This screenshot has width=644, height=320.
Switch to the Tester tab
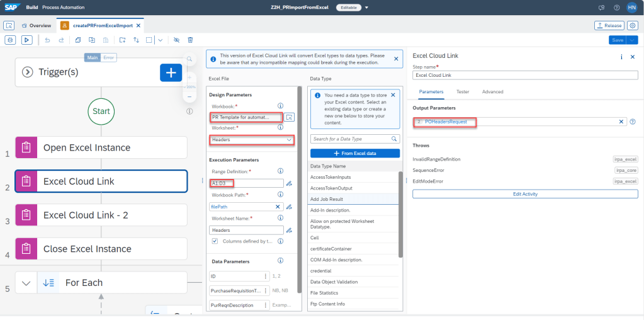pos(462,92)
